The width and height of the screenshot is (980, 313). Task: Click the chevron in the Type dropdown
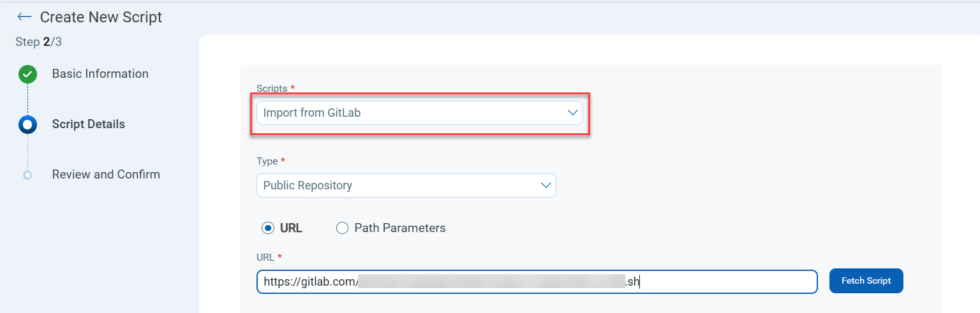click(546, 186)
